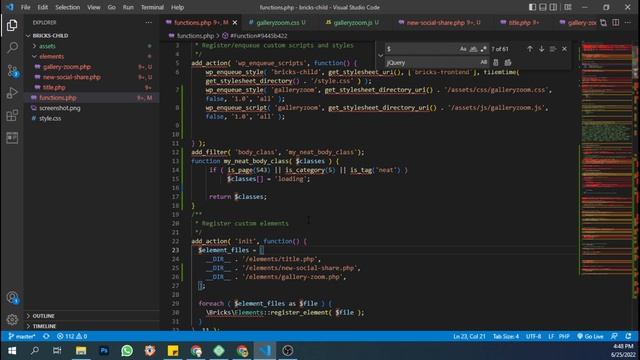This screenshot has width=640, height=360.
Task: Expand the TIMELINE section
Action: [44, 326]
